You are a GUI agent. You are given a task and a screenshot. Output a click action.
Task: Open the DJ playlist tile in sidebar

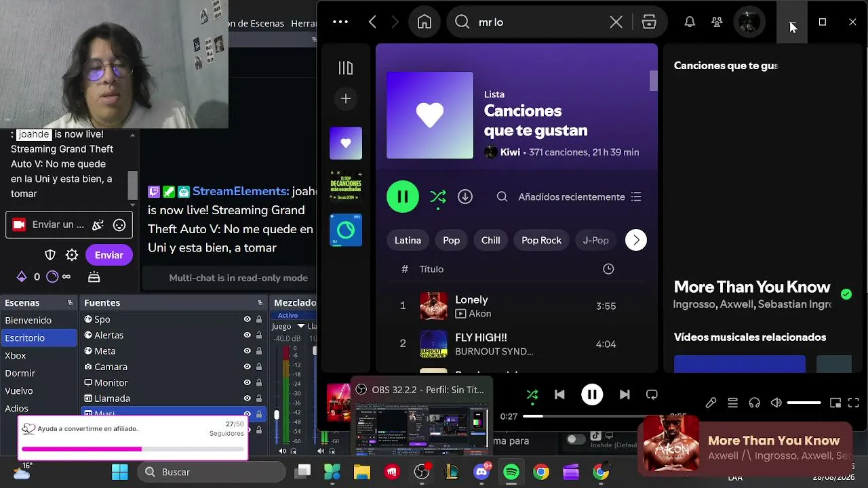346,230
